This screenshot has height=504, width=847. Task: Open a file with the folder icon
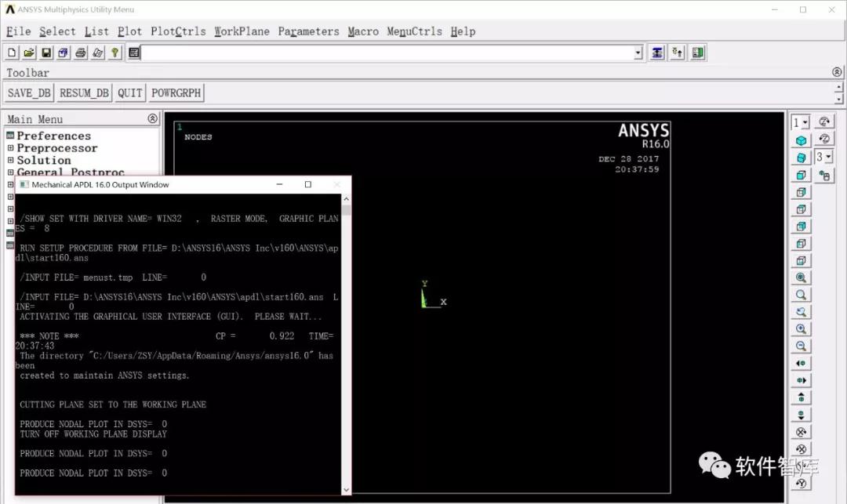coord(27,52)
